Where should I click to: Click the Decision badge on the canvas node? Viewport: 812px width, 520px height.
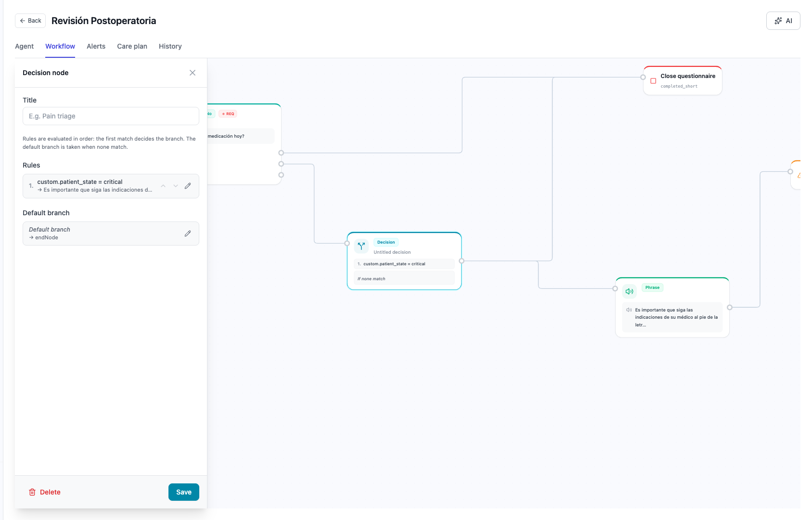(386, 242)
